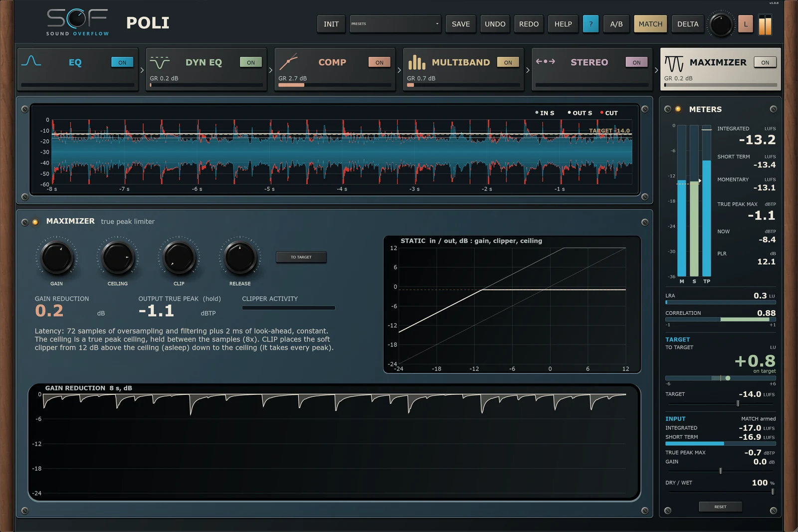Toggle the MAXIMIZER ON switch
798x532 pixels.
tap(766, 62)
